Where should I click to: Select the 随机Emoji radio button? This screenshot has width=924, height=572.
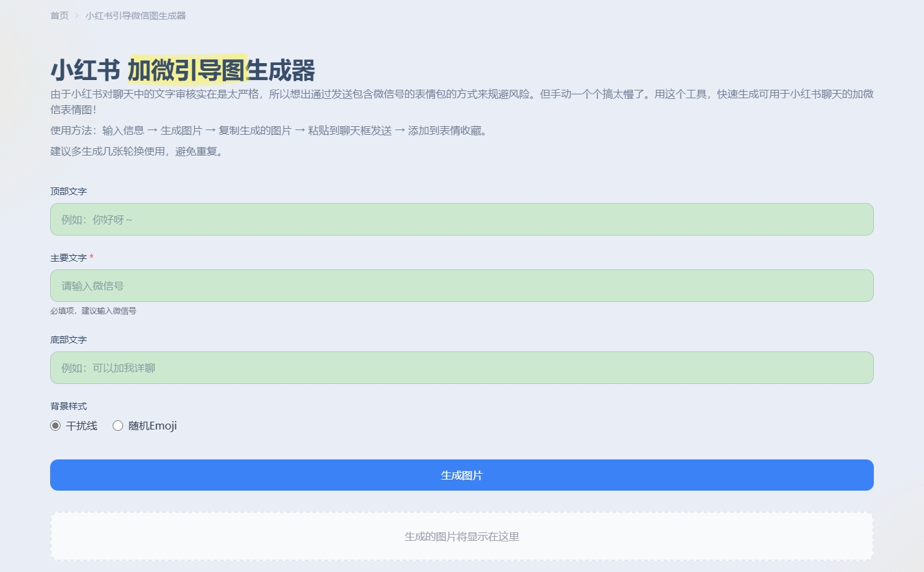[118, 426]
